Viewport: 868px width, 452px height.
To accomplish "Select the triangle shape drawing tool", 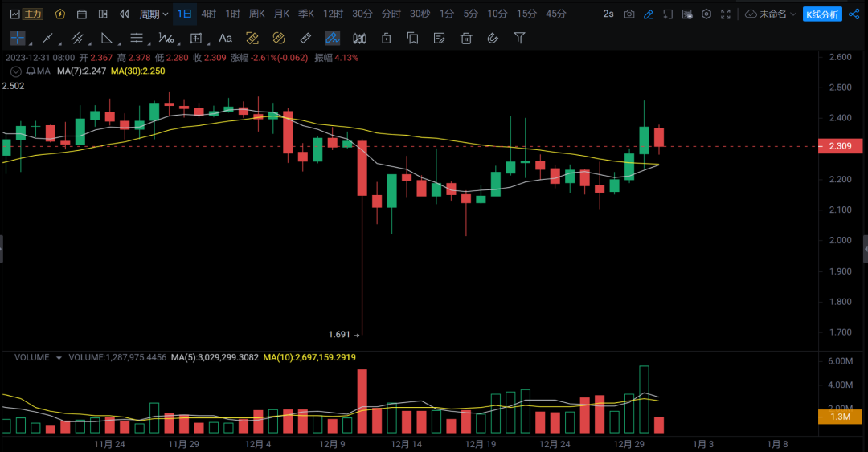I will pyautogui.click(x=107, y=38).
